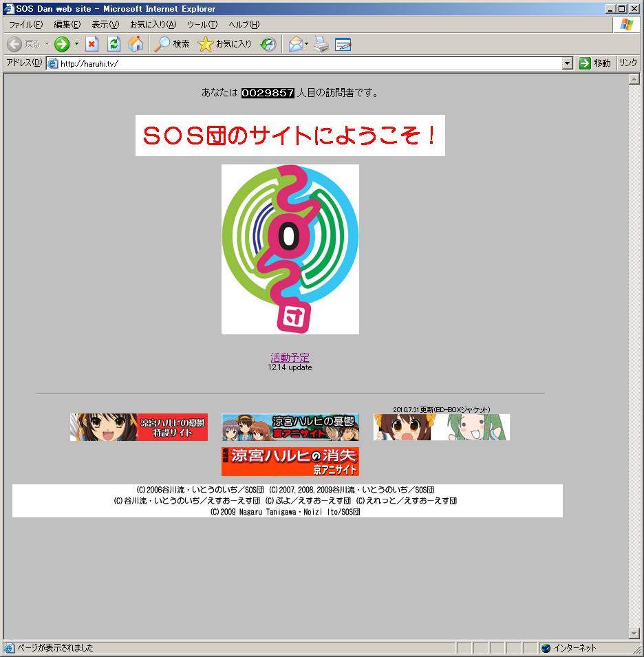644x657 pixels.
Task: Click the ページが表示されました status text
Action: tap(55, 648)
